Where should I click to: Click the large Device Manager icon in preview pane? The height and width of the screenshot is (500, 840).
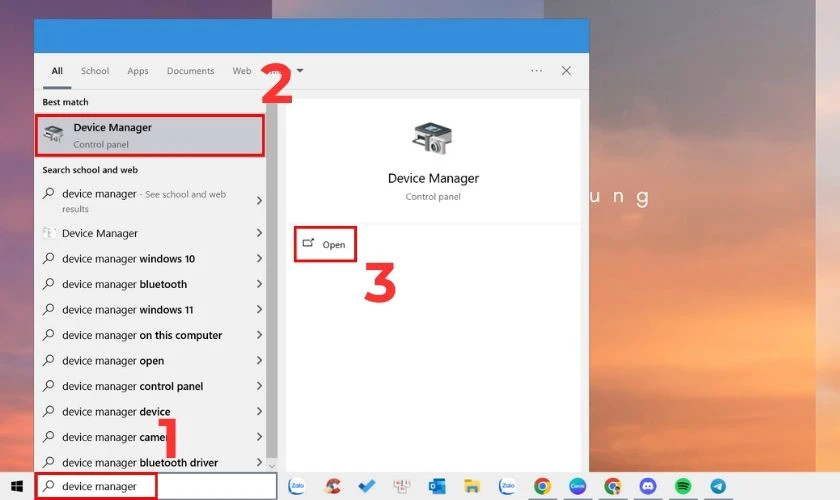point(432,138)
